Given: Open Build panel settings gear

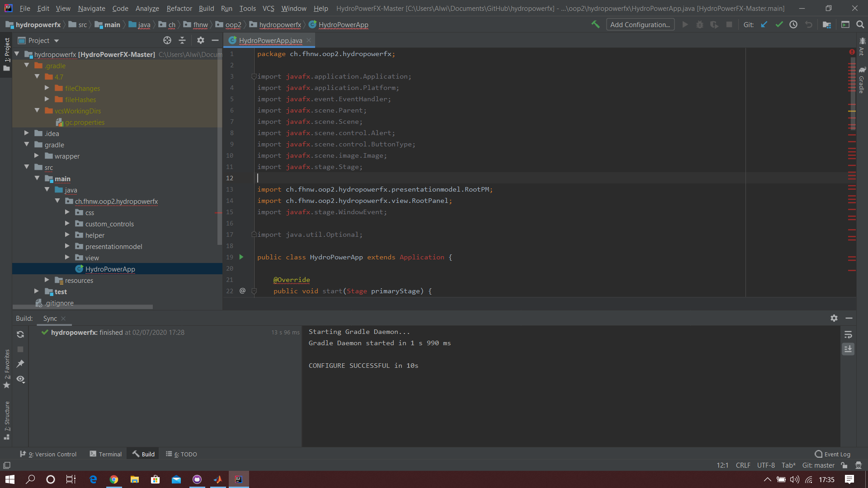Looking at the screenshot, I should coord(834,318).
